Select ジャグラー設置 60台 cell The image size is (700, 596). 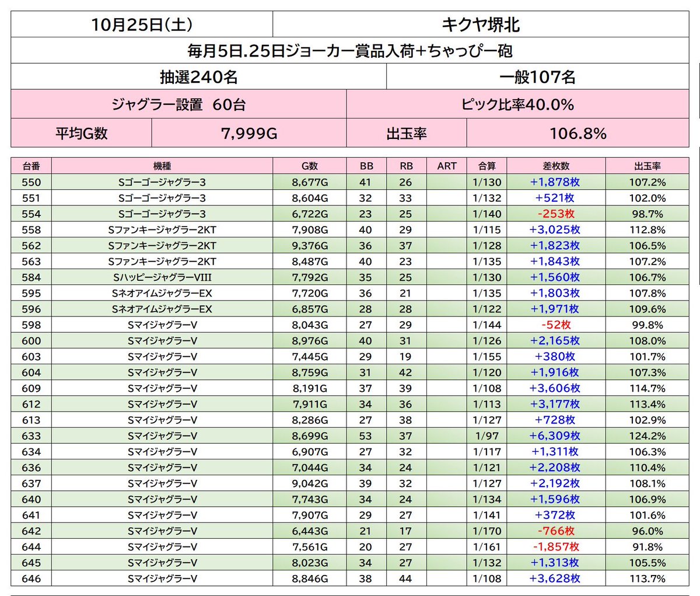tap(179, 104)
